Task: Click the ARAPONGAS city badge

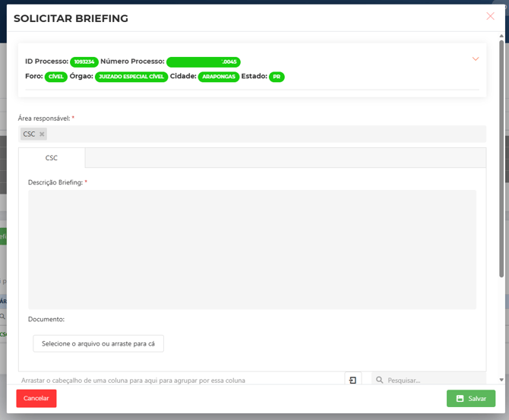Action: point(219,77)
